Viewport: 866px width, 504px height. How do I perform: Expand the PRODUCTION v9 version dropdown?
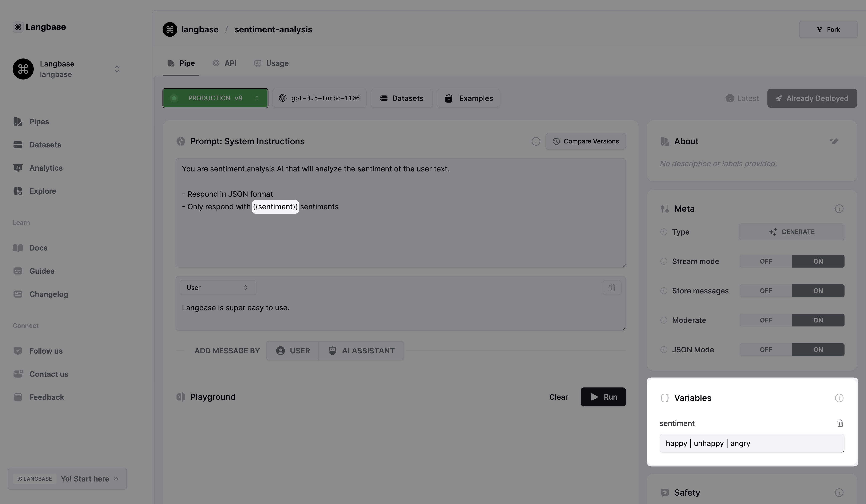(215, 98)
